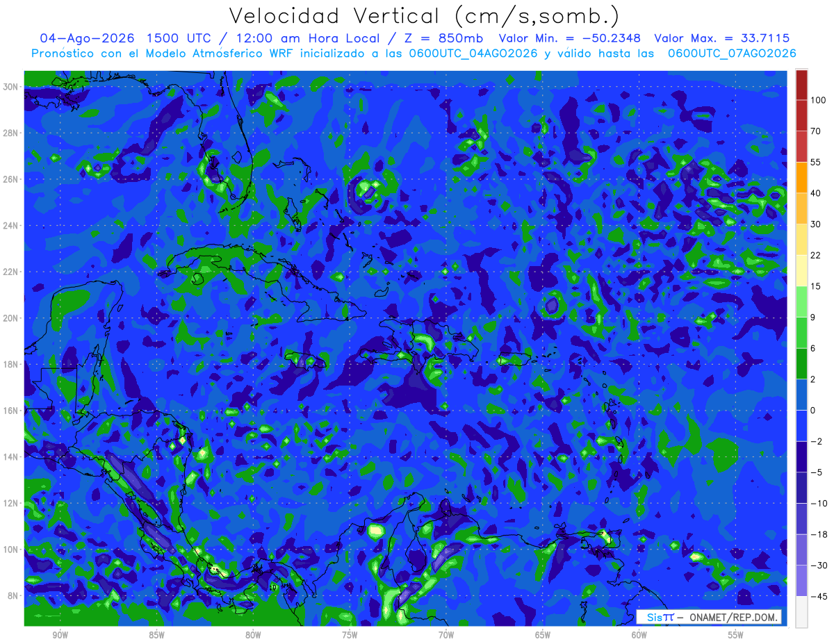Select the date text '04-Ago-2026 1500 UTC'
The height and width of the screenshot is (644, 834).
(124, 38)
